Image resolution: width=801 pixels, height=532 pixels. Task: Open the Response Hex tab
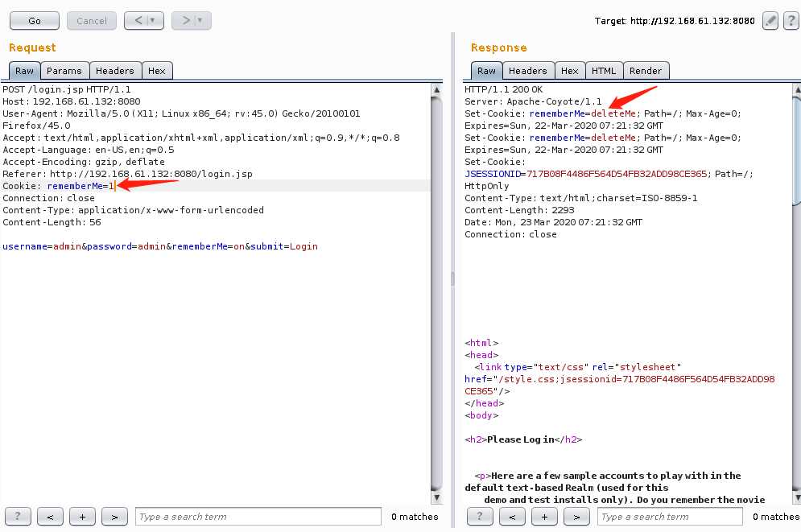(x=570, y=71)
